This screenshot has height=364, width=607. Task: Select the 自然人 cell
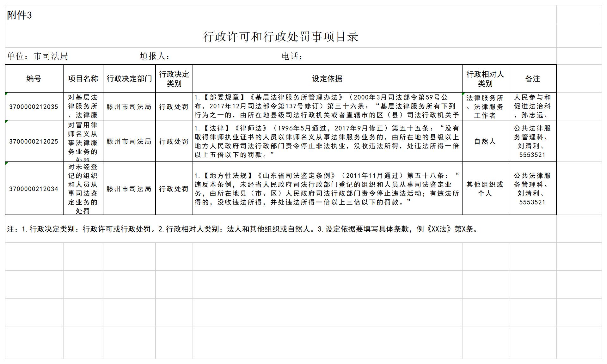tap(485, 141)
